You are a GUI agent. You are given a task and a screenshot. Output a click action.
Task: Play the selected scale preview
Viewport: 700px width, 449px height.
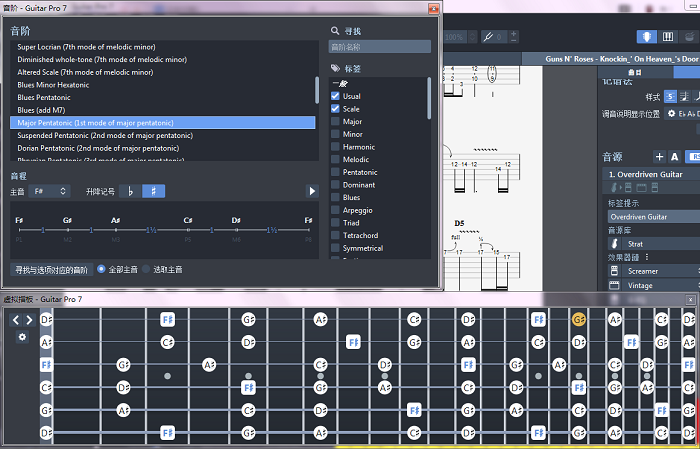pyautogui.click(x=312, y=190)
